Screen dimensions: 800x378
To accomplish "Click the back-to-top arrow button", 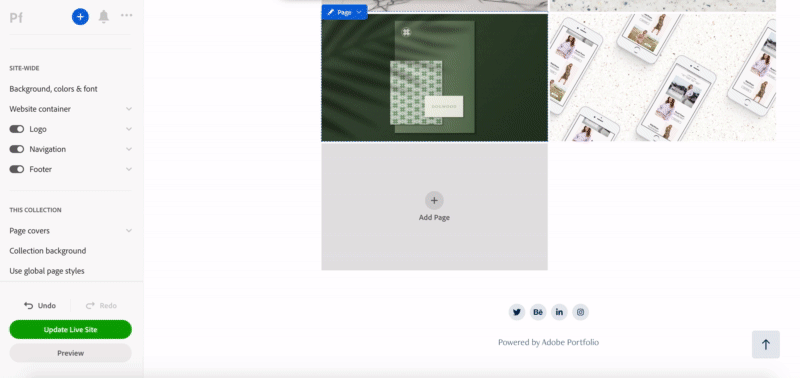I will pyautogui.click(x=765, y=344).
